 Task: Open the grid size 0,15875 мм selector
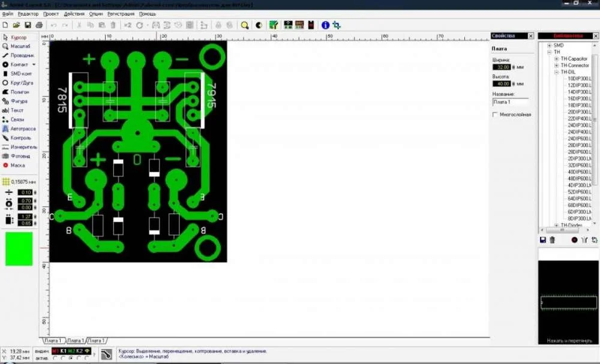[x=19, y=182]
